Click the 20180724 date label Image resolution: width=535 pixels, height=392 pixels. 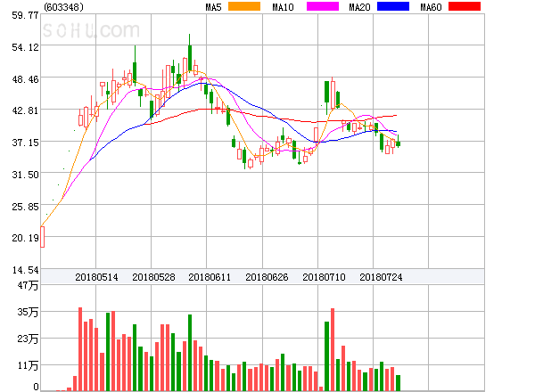click(x=381, y=277)
